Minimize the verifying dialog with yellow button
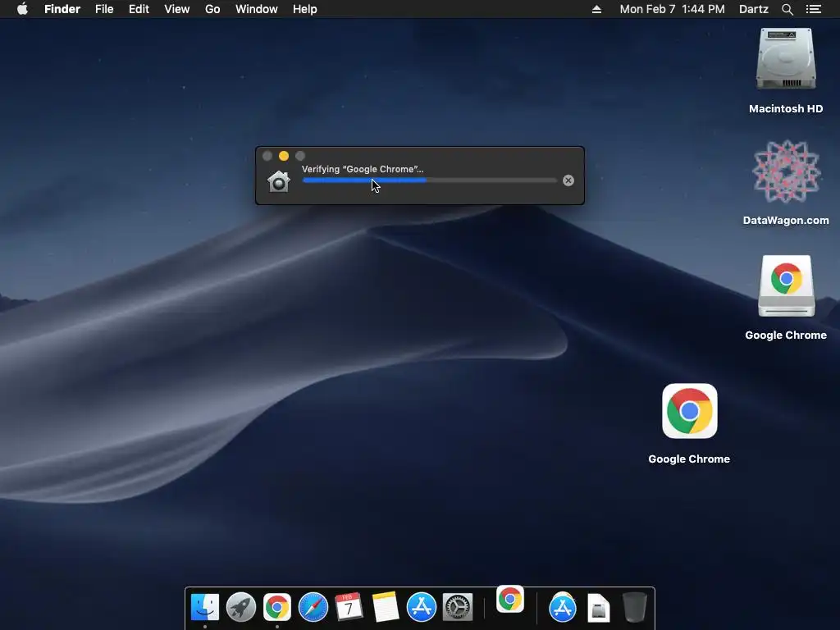The width and height of the screenshot is (840, 630). 284,156
